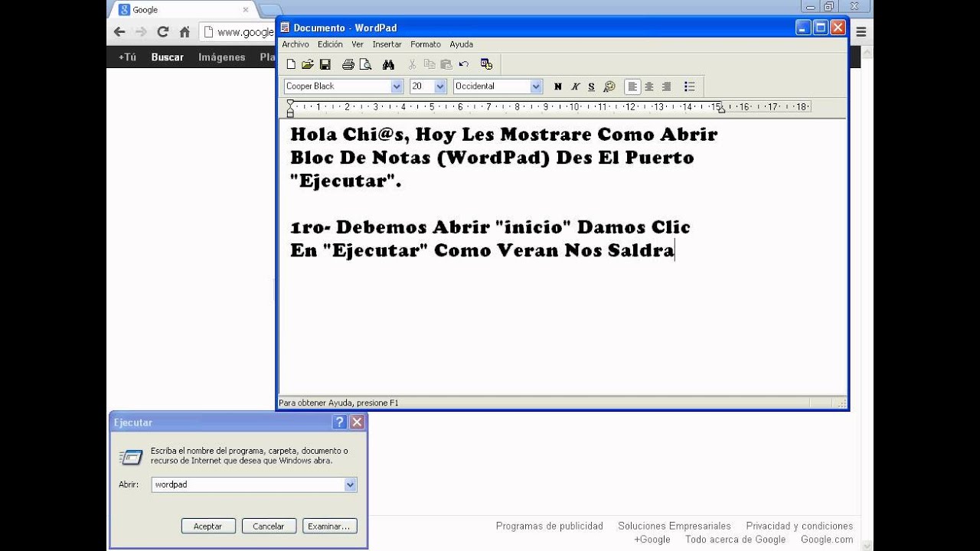Image resolution: width=980 pixels, height=551 pixels.
Task: Expand the Cooper Black font dropdown arrow
Action: tap(397, 86)
